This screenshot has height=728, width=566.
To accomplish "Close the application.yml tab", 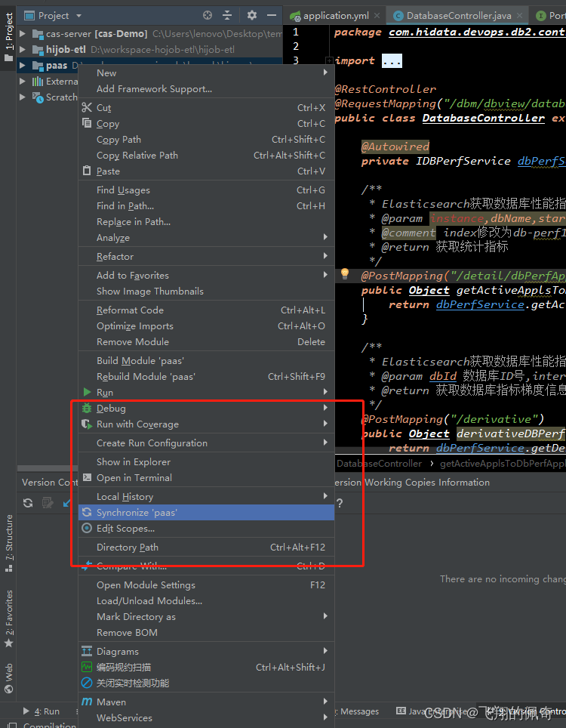I will [377, 16].
